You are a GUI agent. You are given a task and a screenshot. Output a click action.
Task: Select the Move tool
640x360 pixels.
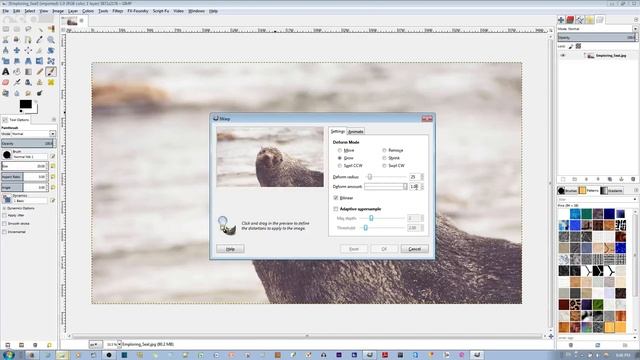17,50
